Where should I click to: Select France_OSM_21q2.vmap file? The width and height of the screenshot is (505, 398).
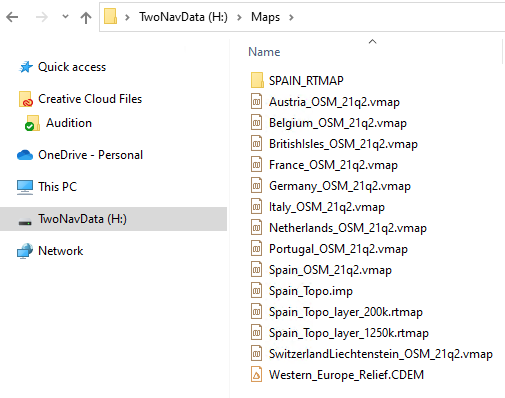click(x=333, y=165)
